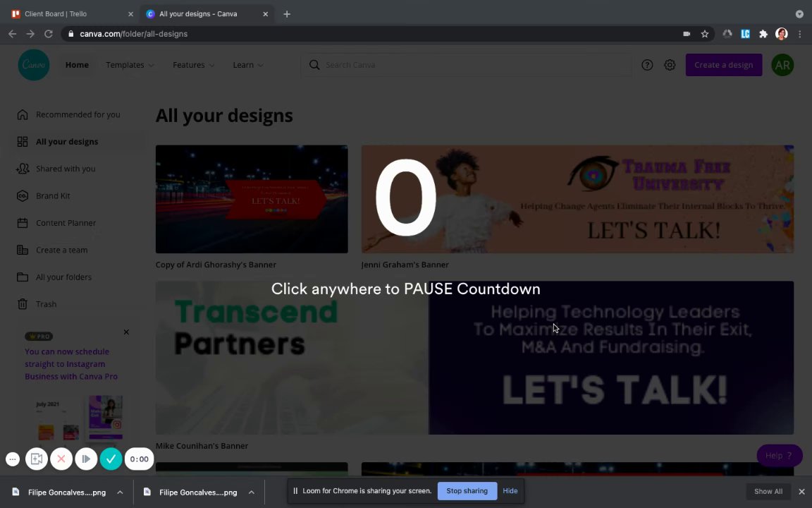The height and width of the screenshot is (508, 812).
Task: Expand Templates dropdown
Action: 130,65
